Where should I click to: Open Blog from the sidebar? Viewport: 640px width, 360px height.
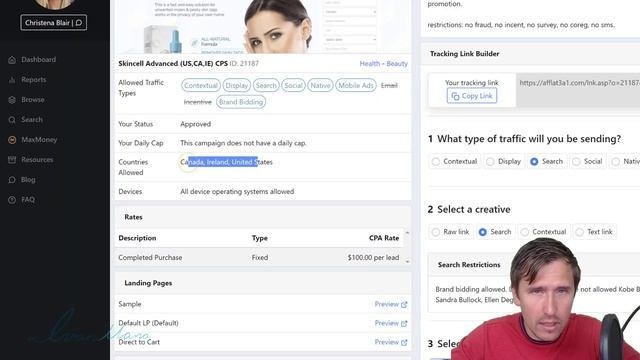(x=28, y=180)
